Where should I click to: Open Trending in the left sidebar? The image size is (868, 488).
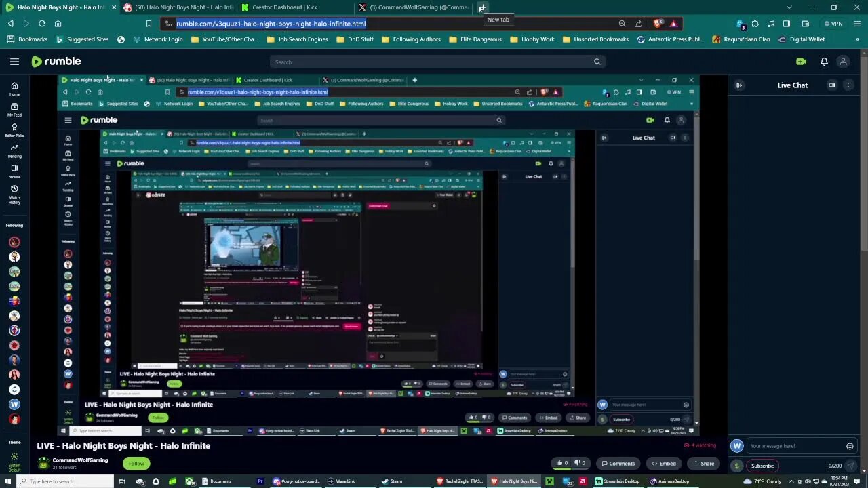click(14, 150)
